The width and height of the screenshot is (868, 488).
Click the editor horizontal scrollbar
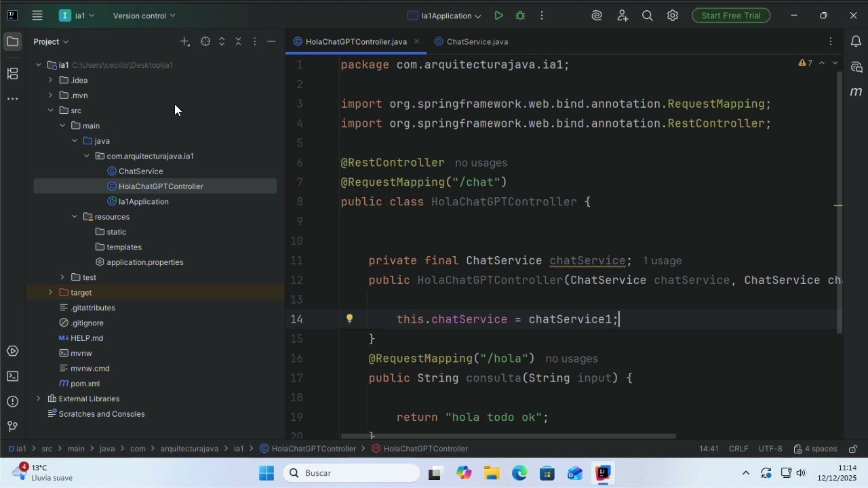(509, 436)
